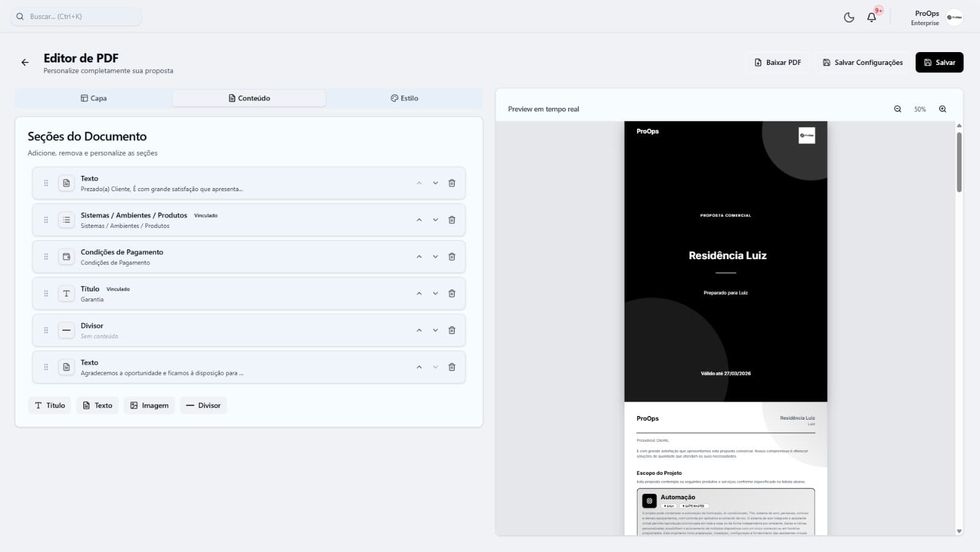
Task: Delete the Agradecemos Texto section
Action: click(452, 367)
